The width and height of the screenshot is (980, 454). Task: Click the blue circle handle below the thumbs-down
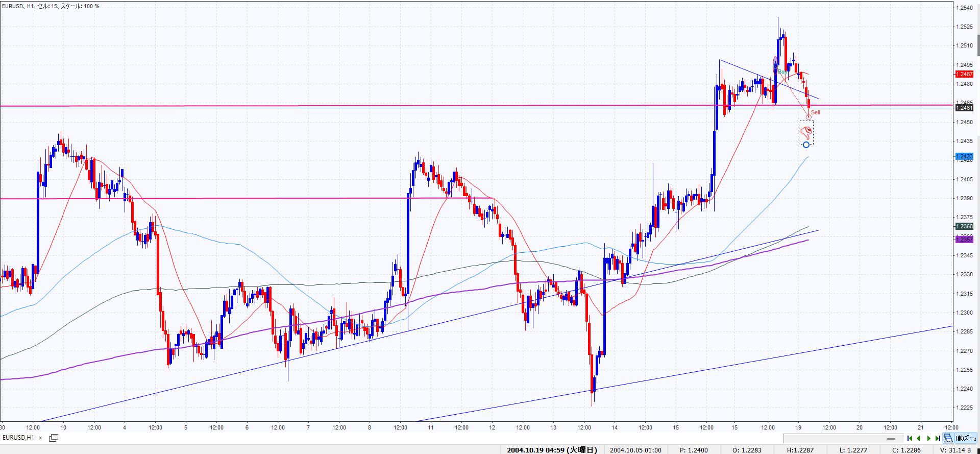tap(806, 145)
